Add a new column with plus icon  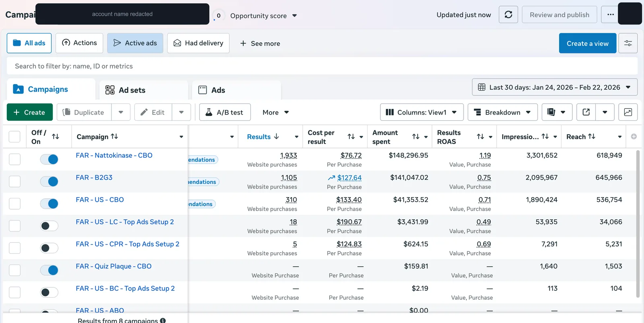[634, 137]
